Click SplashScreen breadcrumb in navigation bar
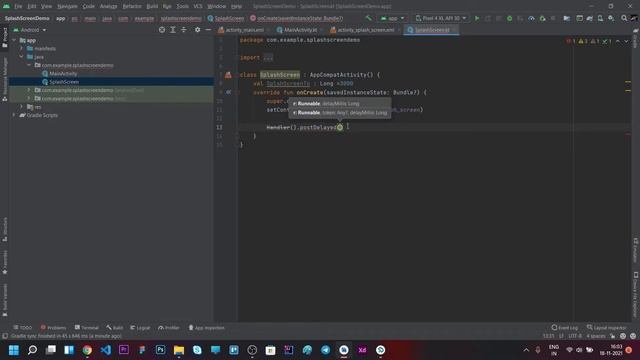The height and width of the screenshot is (360, 640). [x=226, y=18]
